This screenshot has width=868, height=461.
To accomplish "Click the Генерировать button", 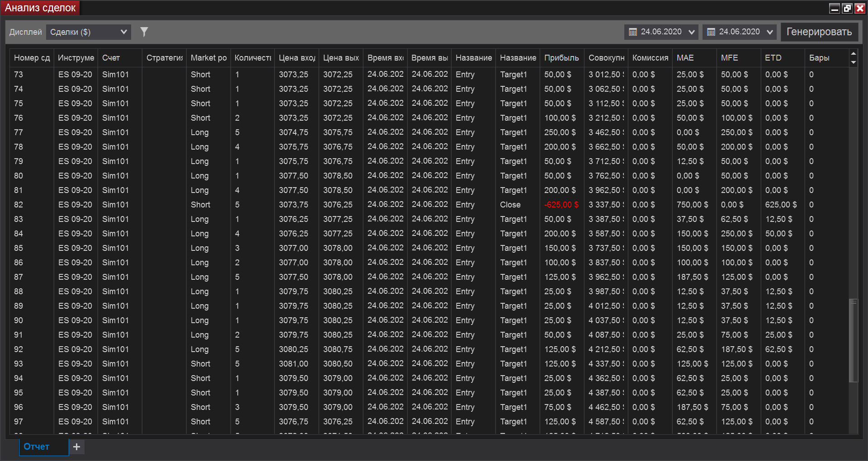I will pos(819,32).
